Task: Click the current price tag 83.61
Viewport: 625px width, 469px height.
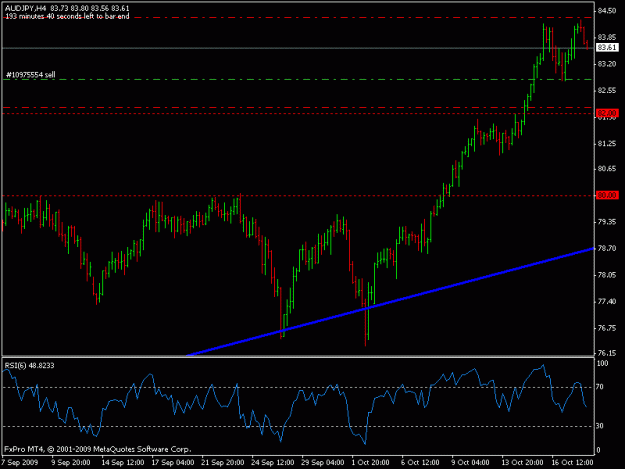Action: point(607,47)
